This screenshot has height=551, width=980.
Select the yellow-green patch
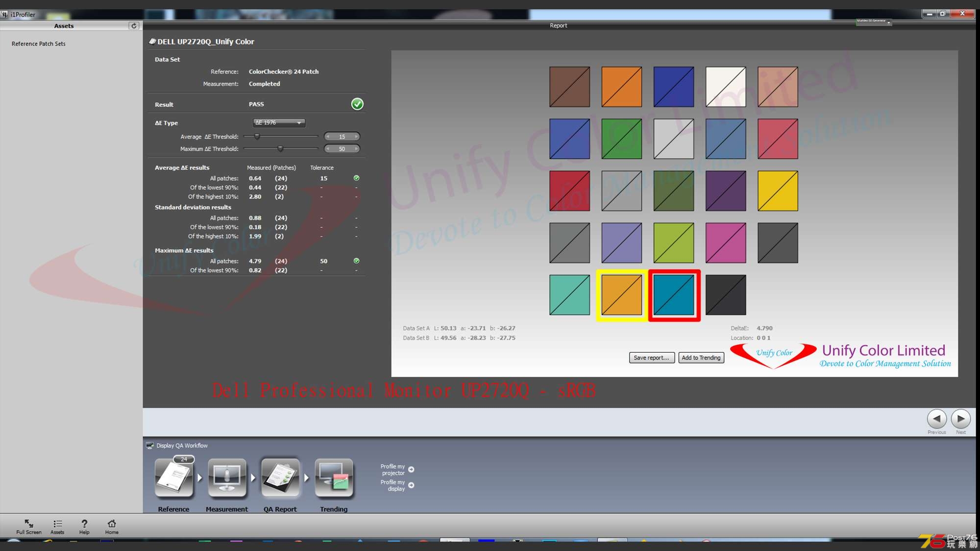673,242
